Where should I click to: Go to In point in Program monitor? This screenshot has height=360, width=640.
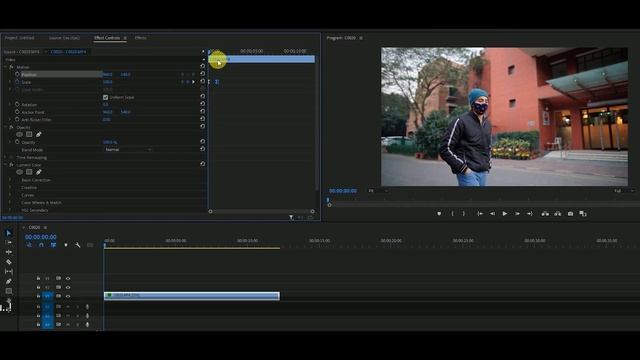pyautogui.click(x=480, y=213)
